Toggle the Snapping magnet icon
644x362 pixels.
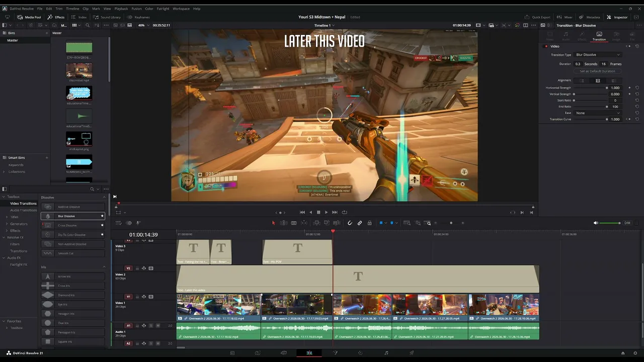(350, 223)
